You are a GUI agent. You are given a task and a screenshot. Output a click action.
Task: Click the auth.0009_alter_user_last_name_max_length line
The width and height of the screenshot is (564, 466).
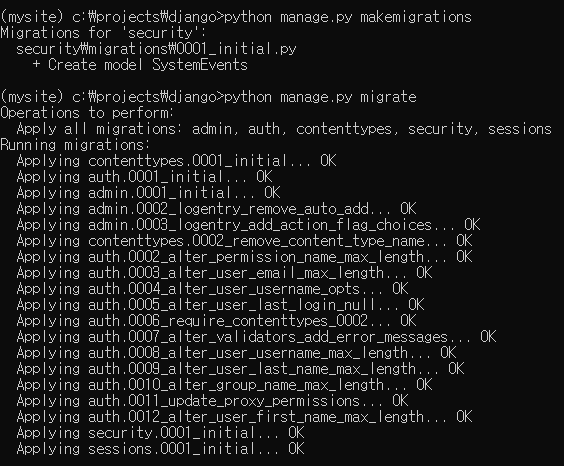(240, 369)
